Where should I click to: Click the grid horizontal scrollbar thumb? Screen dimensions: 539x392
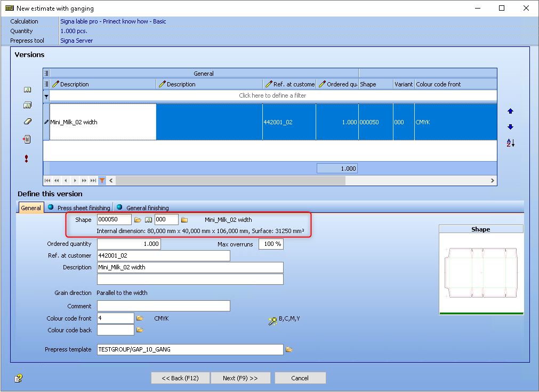(230, 180)
